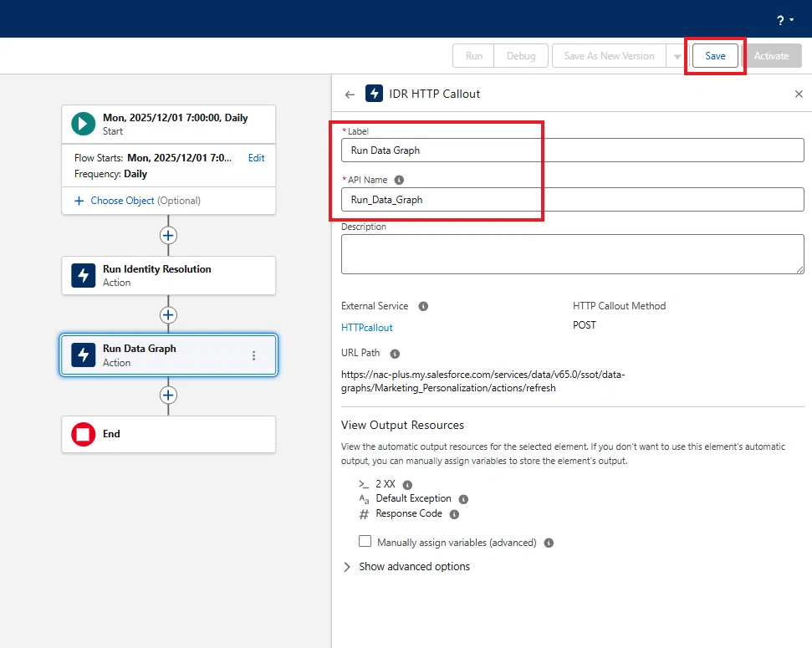Add element below the Start node
Image resolution: width=812 pixels, height=648 pixels.
[x=168, y=236]
